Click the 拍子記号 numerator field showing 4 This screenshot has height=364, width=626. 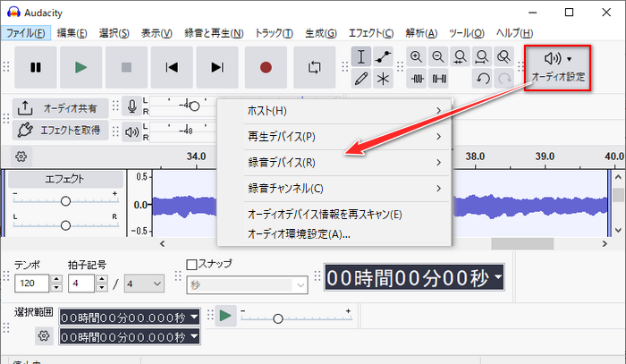(x=81, y=284)
